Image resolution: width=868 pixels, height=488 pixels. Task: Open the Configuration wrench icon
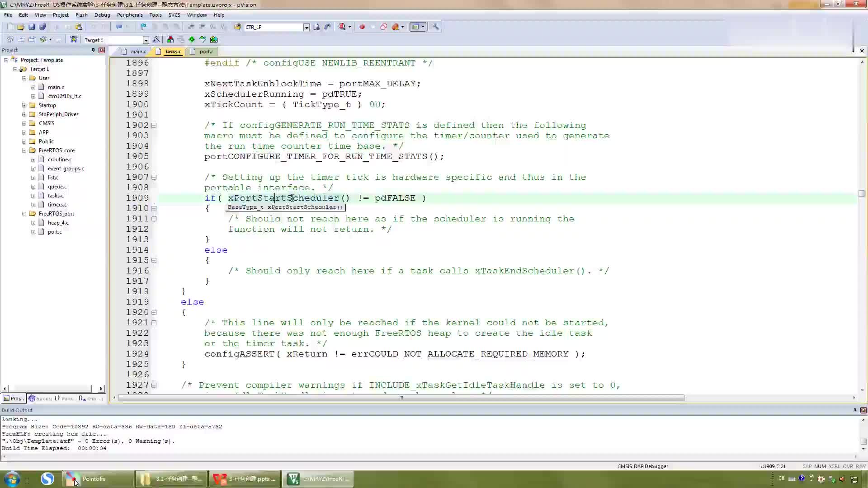point(435,27)
